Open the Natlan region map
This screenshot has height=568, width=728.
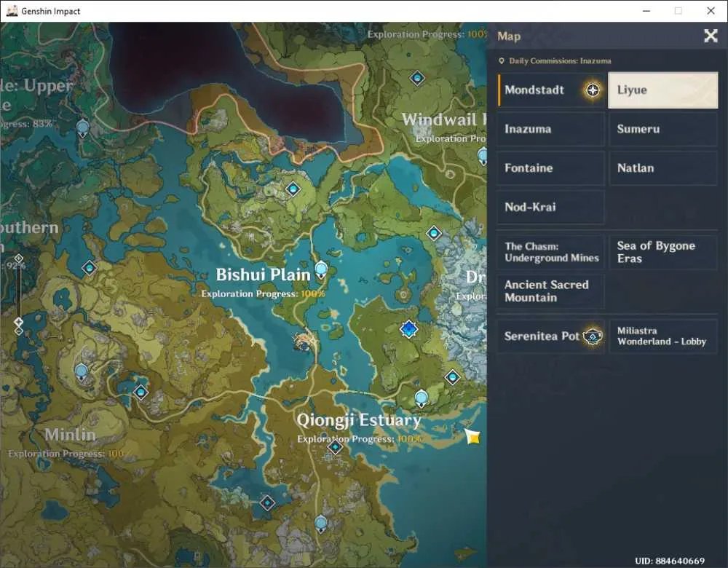663,168
